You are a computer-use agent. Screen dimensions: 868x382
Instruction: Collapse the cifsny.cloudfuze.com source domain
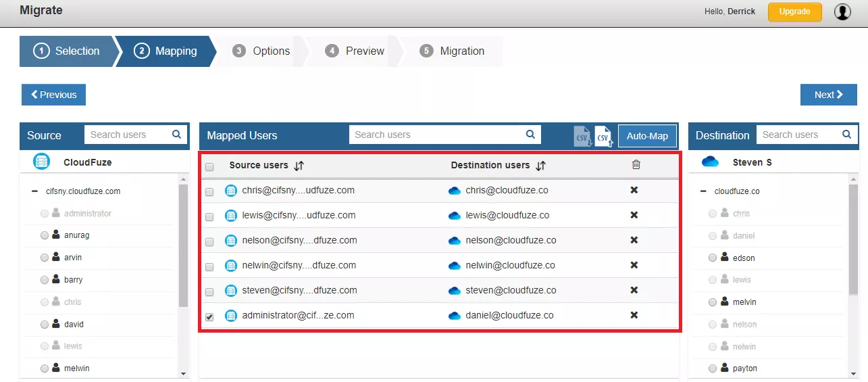click(x=34, y=191)
